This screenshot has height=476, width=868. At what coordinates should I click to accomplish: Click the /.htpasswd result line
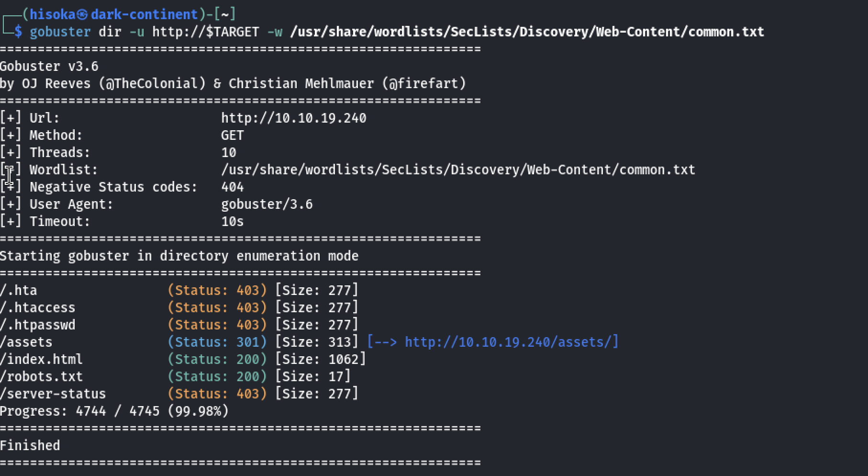[x=38, y=325]
